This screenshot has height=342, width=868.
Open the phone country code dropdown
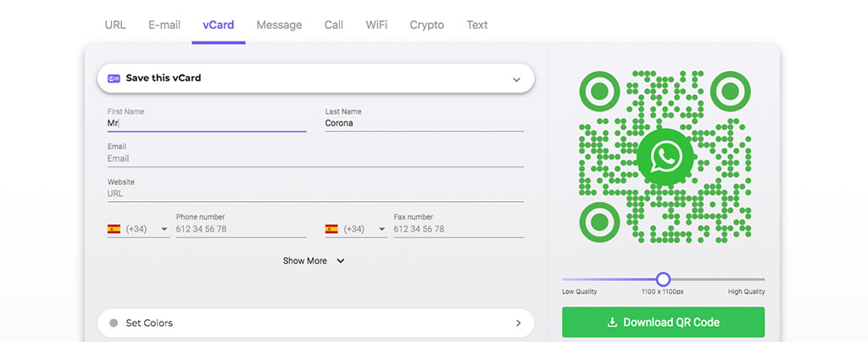pos(138,229)
